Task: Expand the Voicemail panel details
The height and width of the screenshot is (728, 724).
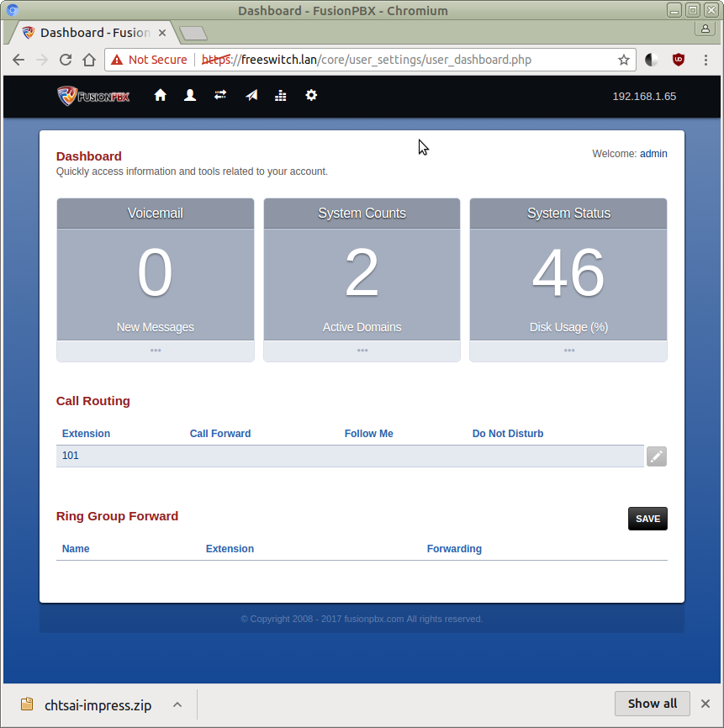Action: [156, 351]
